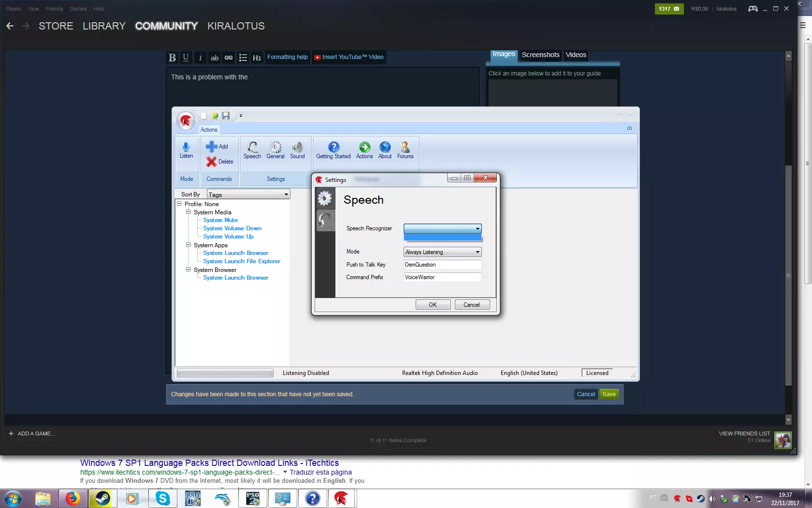The height and width of the screenshot is (508, 812).
Task: Open the KIRALOTUS profile section
Action: 236,26
